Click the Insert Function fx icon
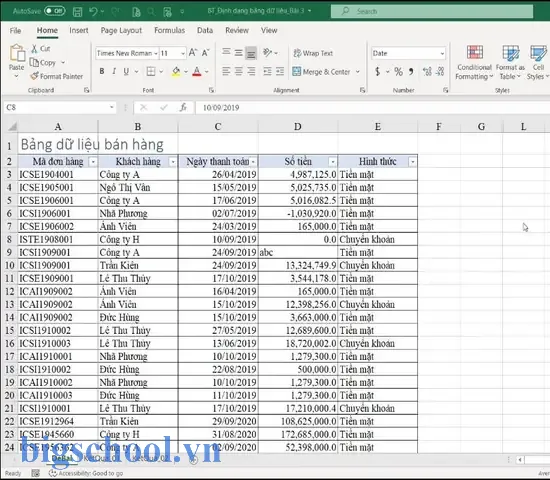 pos(183,107)
